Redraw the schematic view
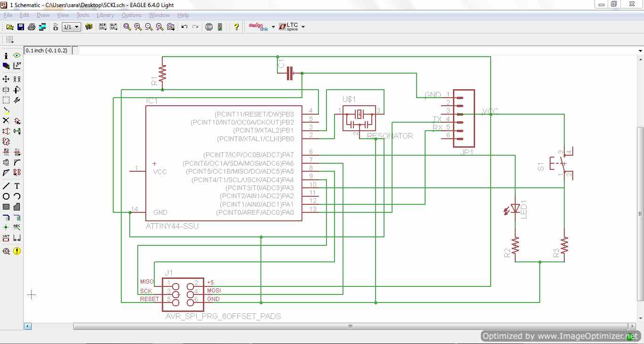 pos(159,27)
